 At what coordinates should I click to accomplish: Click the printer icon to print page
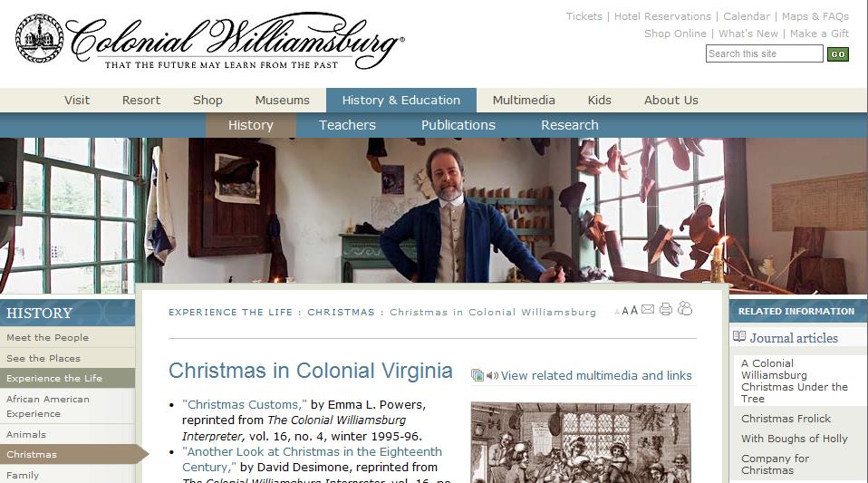click(666, 309)
